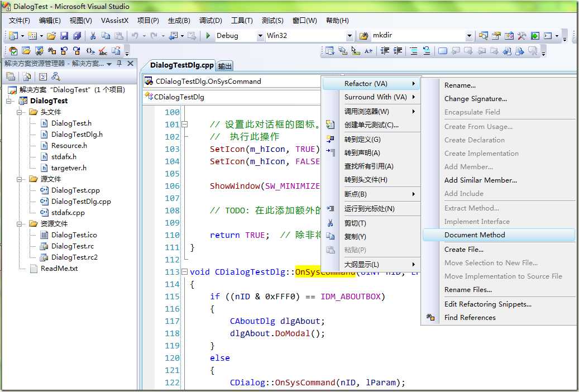Click the Cut scissors icon in the toolbar
The height and width of the screenshot is (392, 579).
[93, 36]
